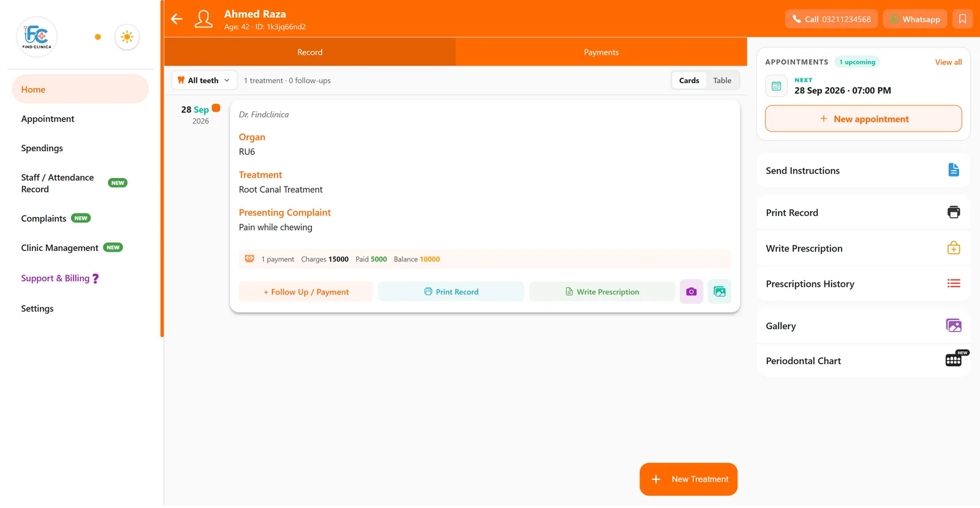The width and height of the screenshot is (980, 508).
Task: Click the RU6 organ value
Action: point(247,152)
